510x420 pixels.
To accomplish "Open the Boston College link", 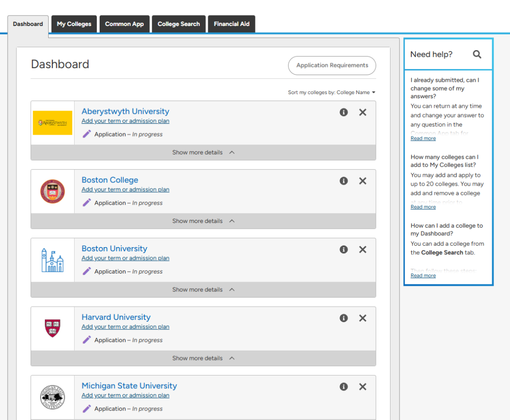I will (110, 180).
